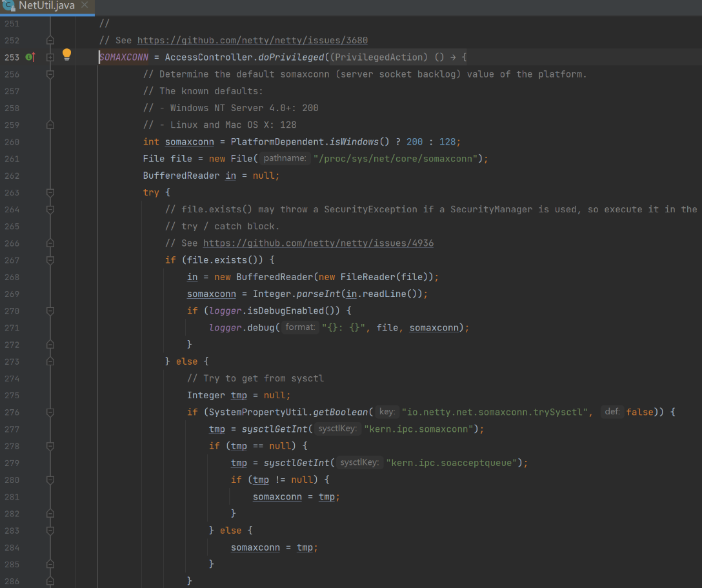This screenshot has width=702, height=588.
Task: Click the def: hint before false on line 276
Action: [612, 412]
